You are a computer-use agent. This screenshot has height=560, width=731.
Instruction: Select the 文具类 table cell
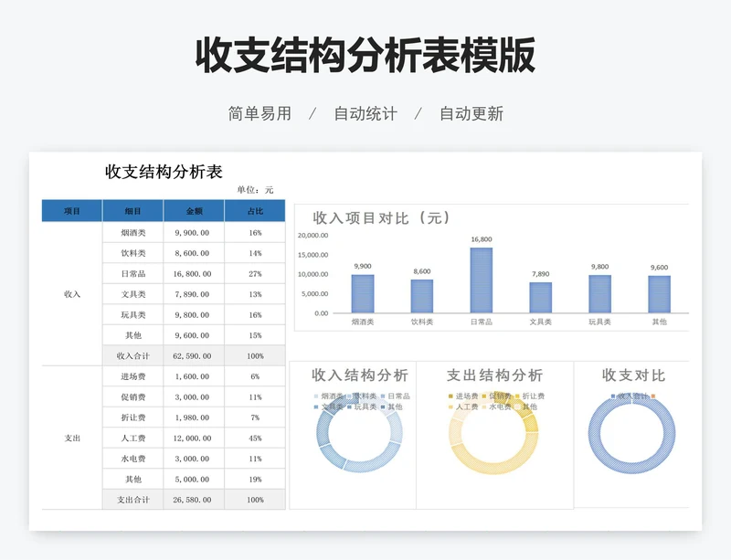pos(132,294)
